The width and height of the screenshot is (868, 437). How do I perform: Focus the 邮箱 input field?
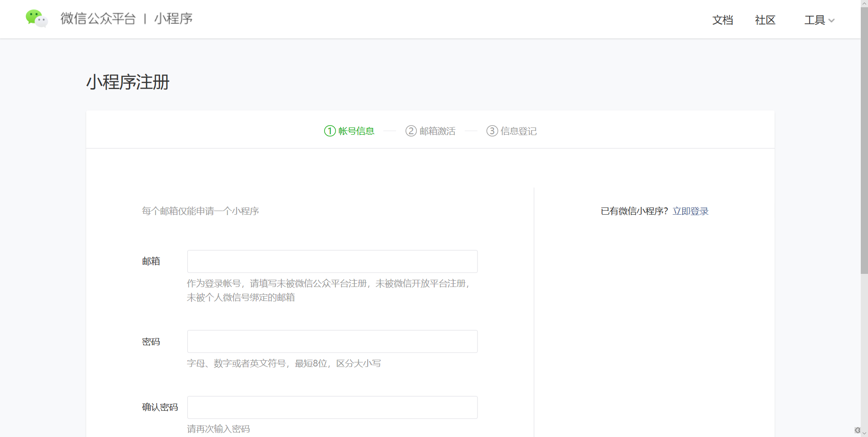point(332,261)
